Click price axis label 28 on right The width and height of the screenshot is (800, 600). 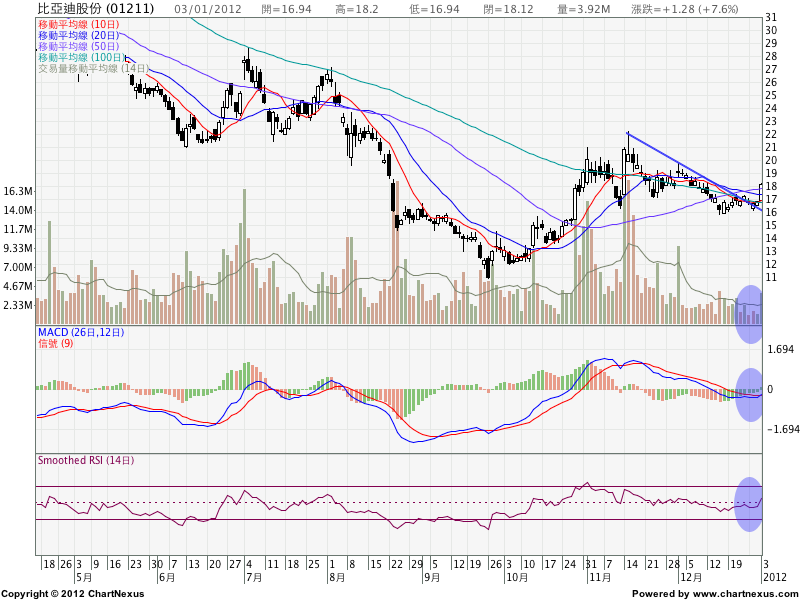771,56
